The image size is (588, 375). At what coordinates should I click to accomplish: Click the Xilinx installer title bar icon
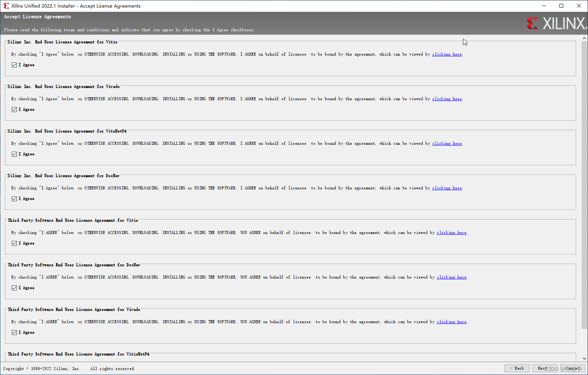(x=6, y=6)
